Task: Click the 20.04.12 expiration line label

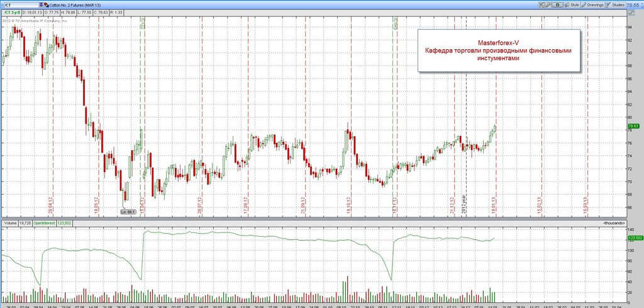Action: coord(50,205)
